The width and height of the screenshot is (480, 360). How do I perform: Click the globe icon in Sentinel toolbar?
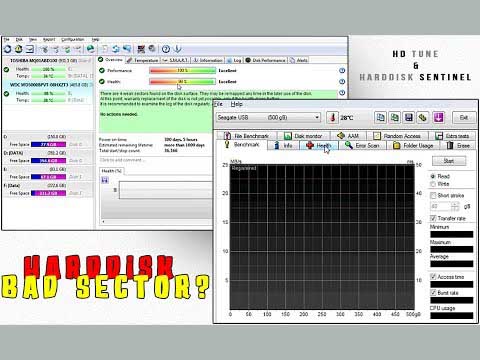pyautogui.click(x=90, y=49)
